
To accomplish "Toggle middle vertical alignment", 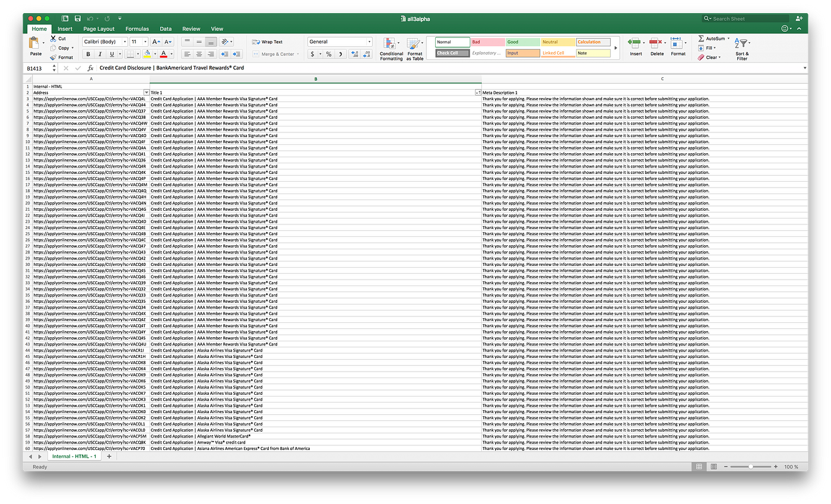I will pos(199,42).
